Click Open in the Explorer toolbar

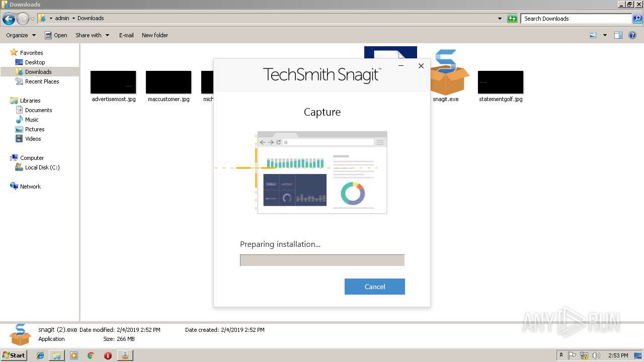[56, 35]
